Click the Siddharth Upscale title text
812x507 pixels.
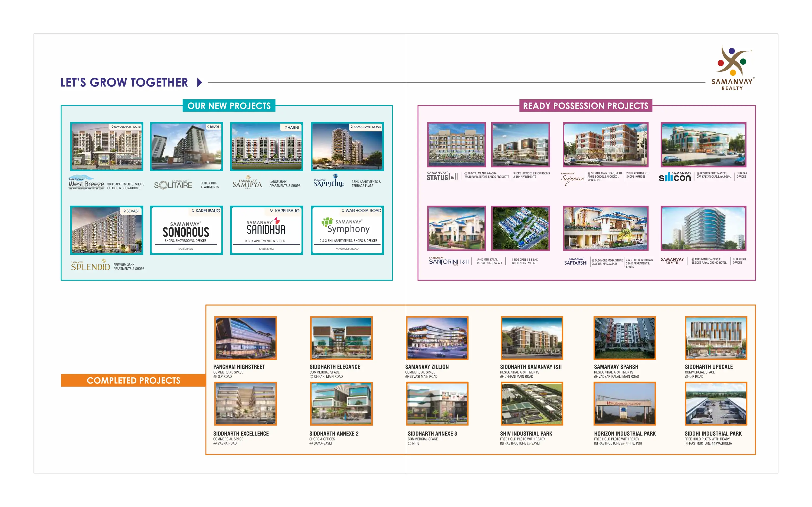[x=709, y=367]
